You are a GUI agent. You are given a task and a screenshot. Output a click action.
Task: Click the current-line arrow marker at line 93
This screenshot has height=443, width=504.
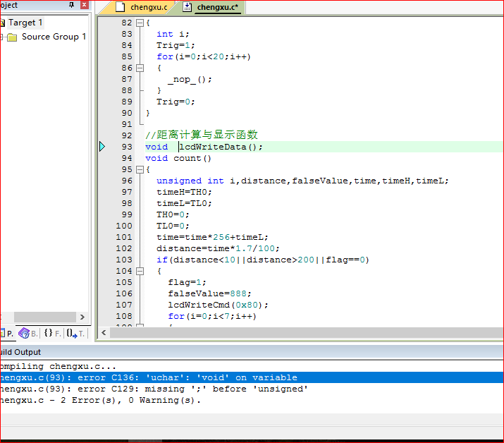tap(102, 147)
